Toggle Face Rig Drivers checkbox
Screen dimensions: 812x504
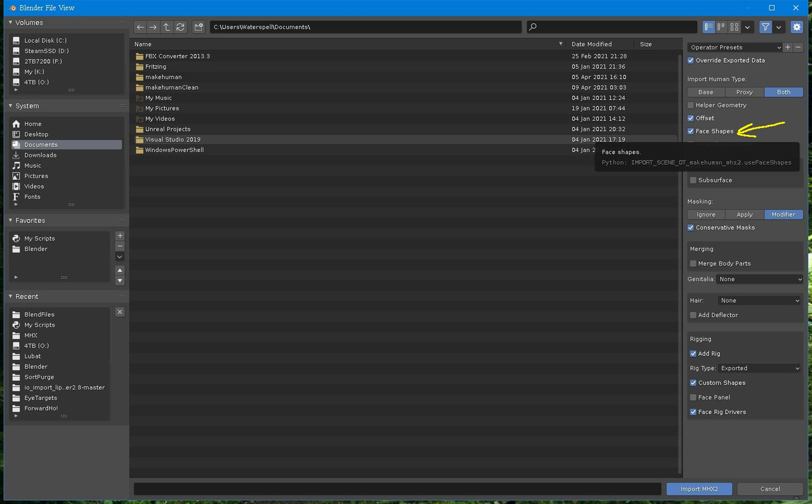(693, 412)
